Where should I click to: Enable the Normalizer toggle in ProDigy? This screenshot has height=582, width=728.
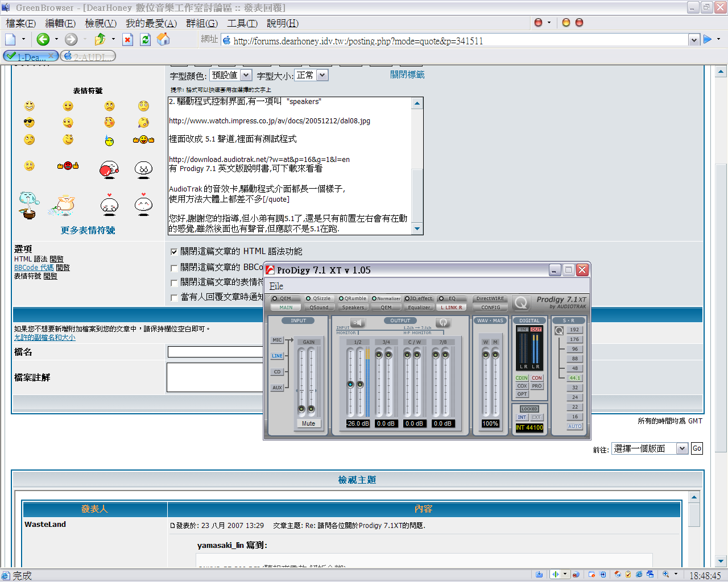click(386, 298)
